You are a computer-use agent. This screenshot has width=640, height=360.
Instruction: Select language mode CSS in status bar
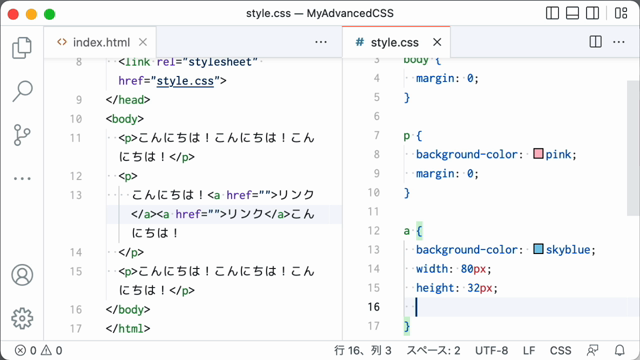click(x=560, y=350)
